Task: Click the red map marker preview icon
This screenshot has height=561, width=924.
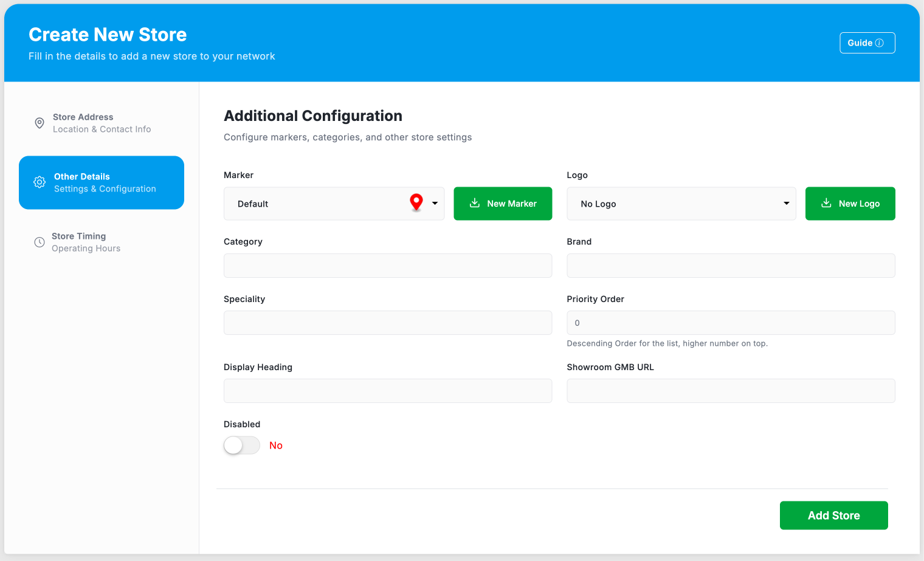Action: [416, 202]
